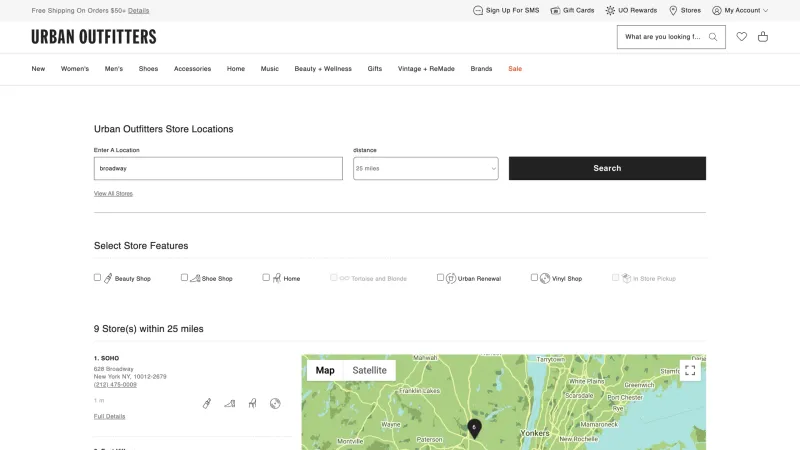
Task: Click the Gift Cards icon
Action: (x=555, y=10)
